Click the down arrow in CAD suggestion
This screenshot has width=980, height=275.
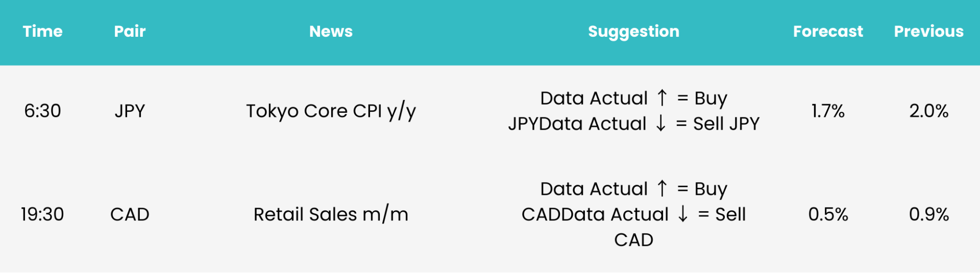point(683,214)
